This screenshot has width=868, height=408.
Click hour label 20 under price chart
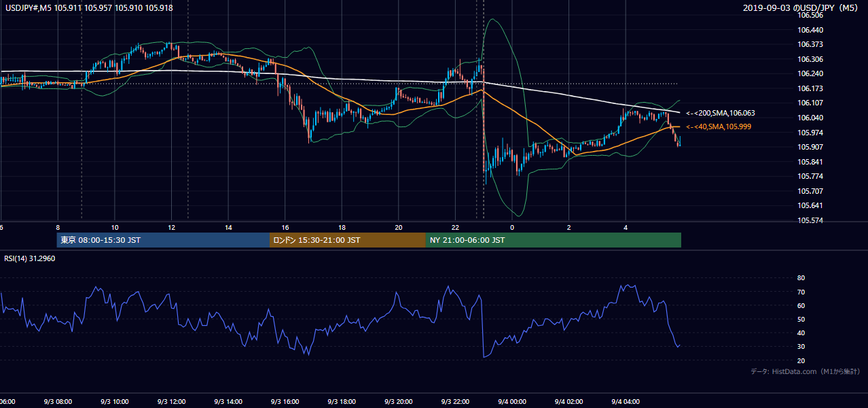point(399,227)
